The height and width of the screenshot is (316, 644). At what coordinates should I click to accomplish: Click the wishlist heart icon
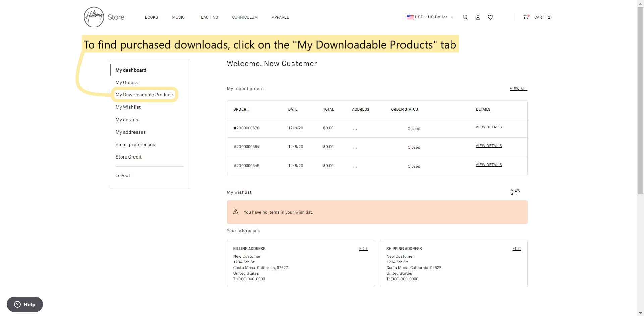(x=490, y=17)
